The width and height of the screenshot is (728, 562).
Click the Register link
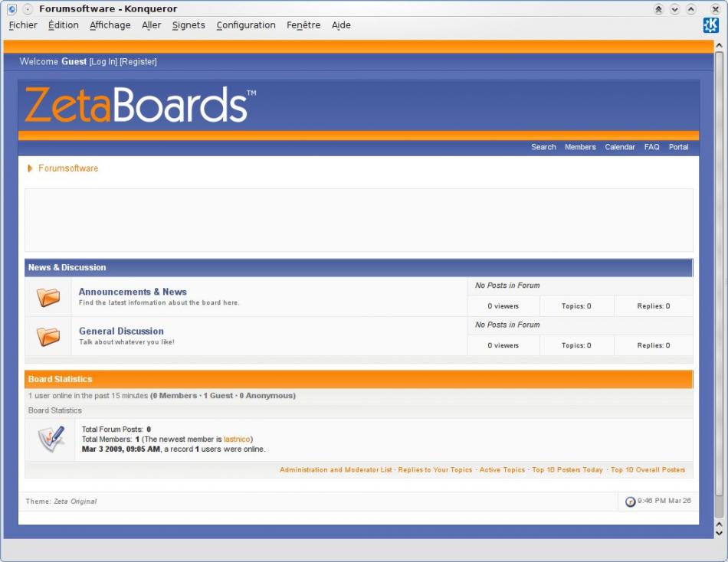(139, 62)
